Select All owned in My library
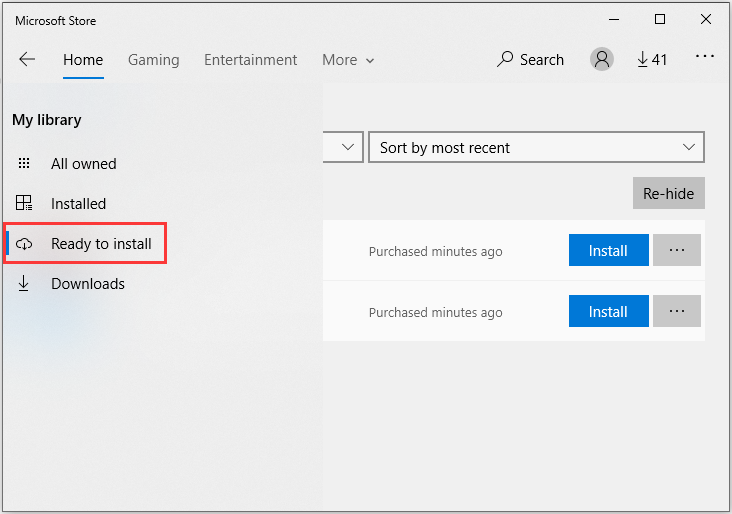 (x=83, y=164)
